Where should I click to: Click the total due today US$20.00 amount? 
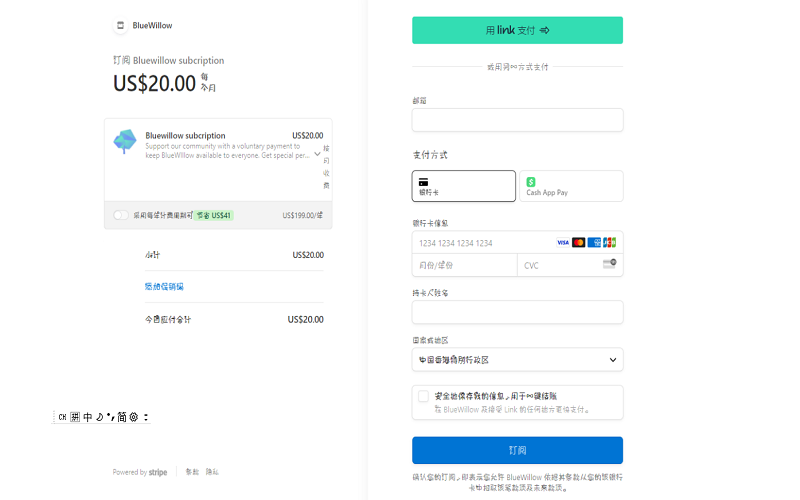pyautogui.click(x=306, y=319)
